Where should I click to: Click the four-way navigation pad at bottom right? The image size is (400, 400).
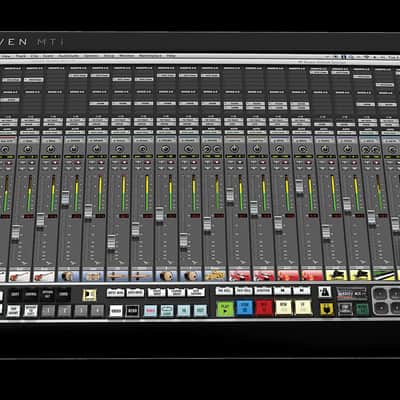point(386,301)
